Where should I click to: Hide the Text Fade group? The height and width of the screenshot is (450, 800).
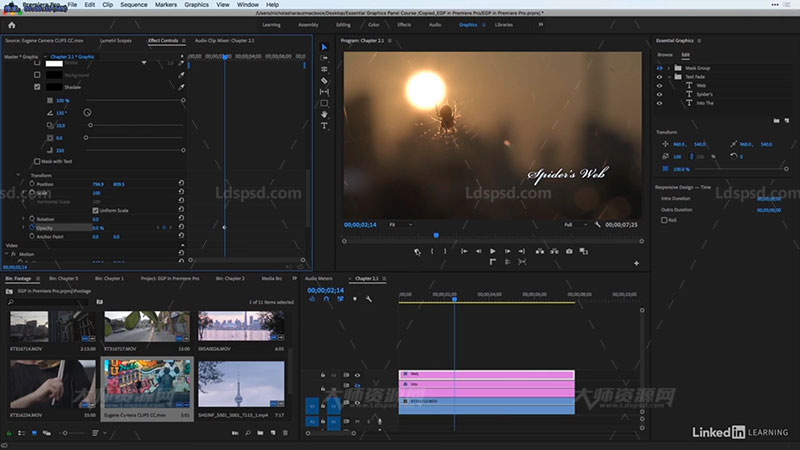point(659,77)
